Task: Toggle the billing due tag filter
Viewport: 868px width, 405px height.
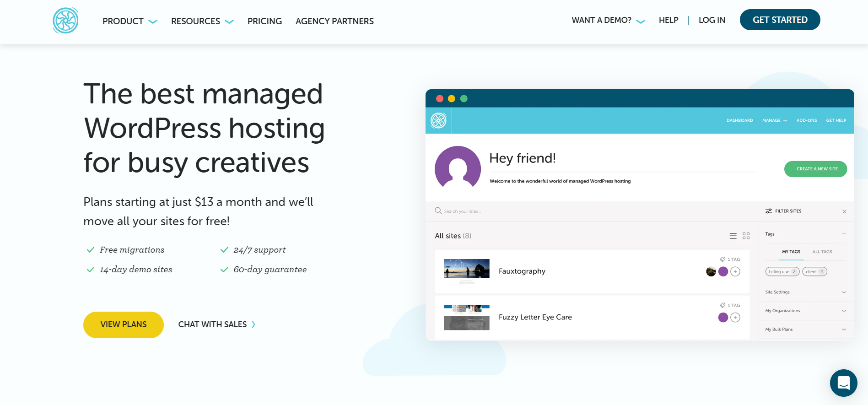Action: [x=782, y=271]
